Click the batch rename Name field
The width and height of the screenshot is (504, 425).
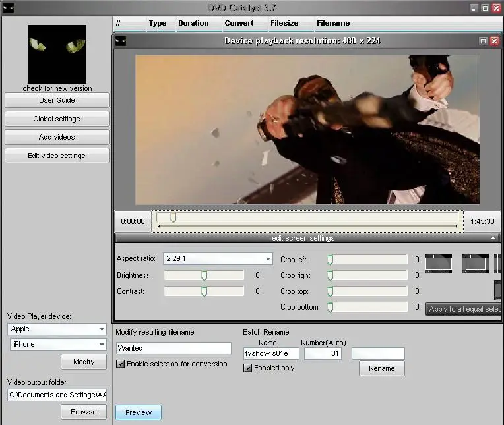point(271,353)
